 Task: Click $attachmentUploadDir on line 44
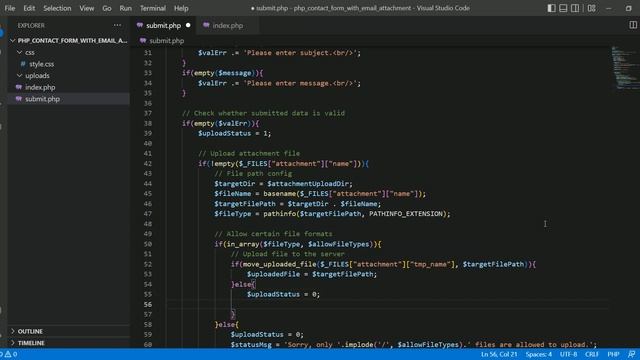click(308, 184)
